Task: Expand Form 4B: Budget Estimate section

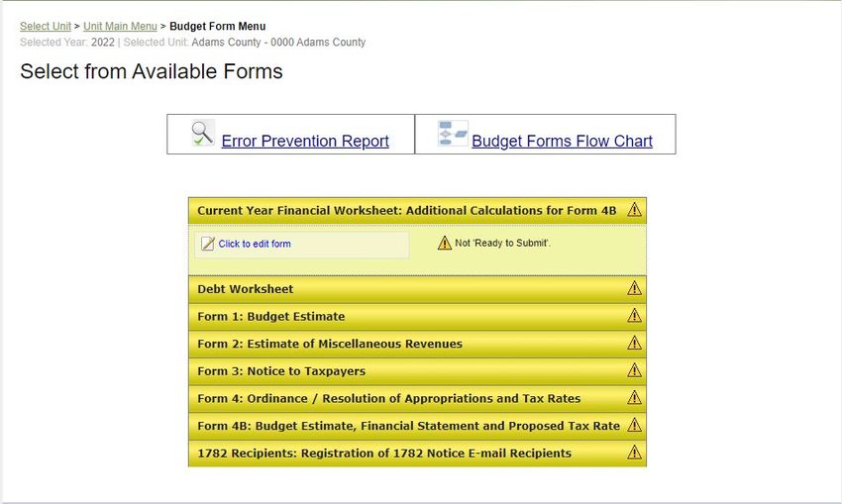Action: point(417,426)
